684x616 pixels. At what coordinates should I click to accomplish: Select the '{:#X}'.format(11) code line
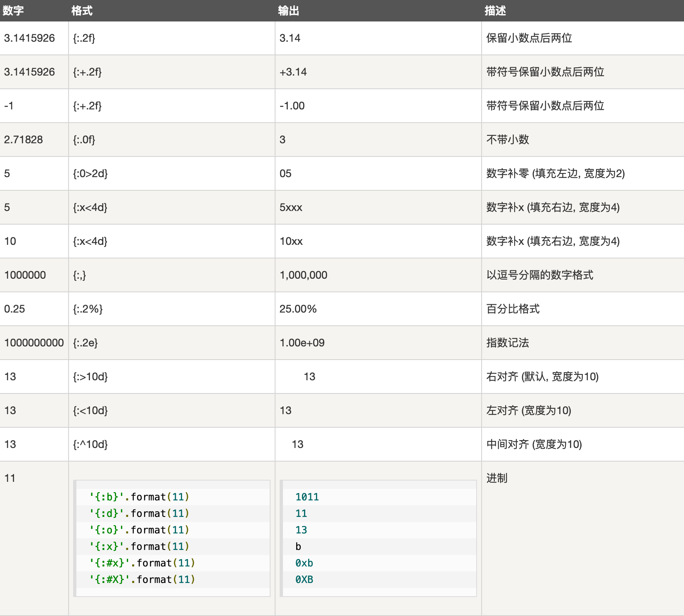142,580
